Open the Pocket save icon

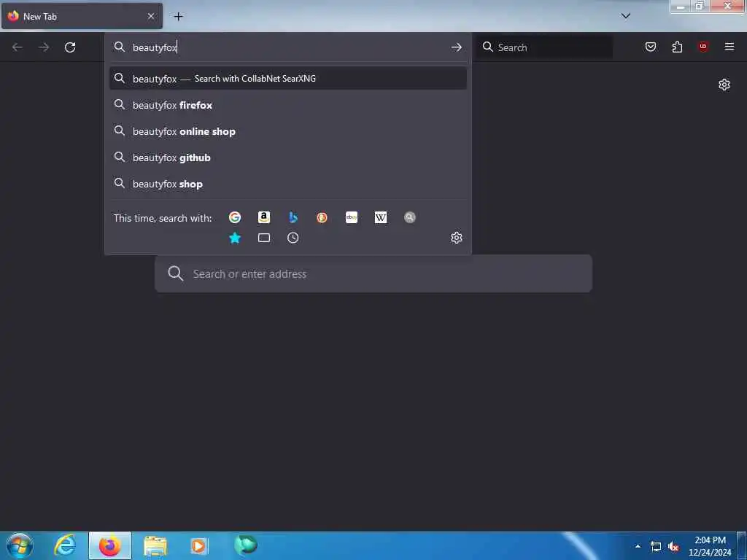(651, 47)
